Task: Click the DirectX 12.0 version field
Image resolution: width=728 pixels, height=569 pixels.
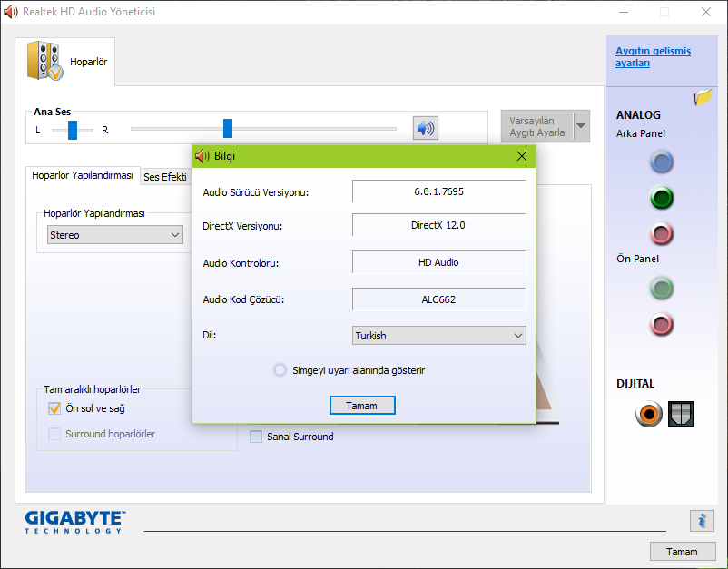Action: 438,225
